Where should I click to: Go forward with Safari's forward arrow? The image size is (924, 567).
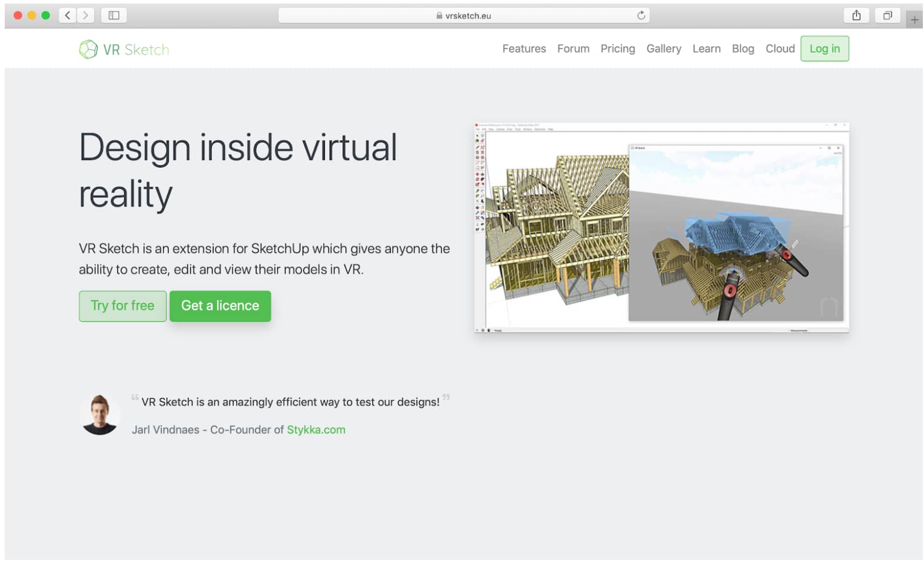tap(86, 15)
